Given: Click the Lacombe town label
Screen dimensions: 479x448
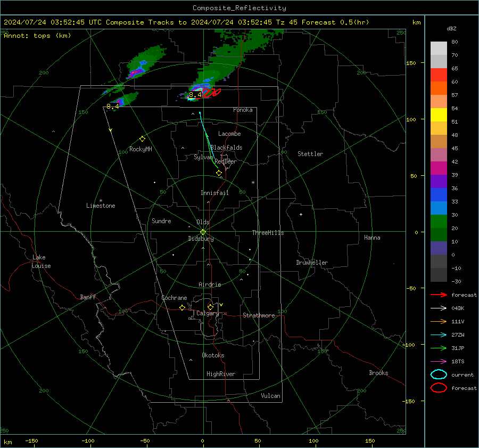Looking at the screenshot, I should [229, 134].
